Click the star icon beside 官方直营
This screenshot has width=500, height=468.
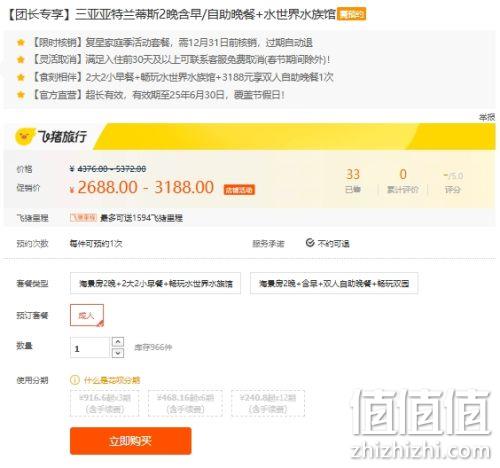(21, 95)
